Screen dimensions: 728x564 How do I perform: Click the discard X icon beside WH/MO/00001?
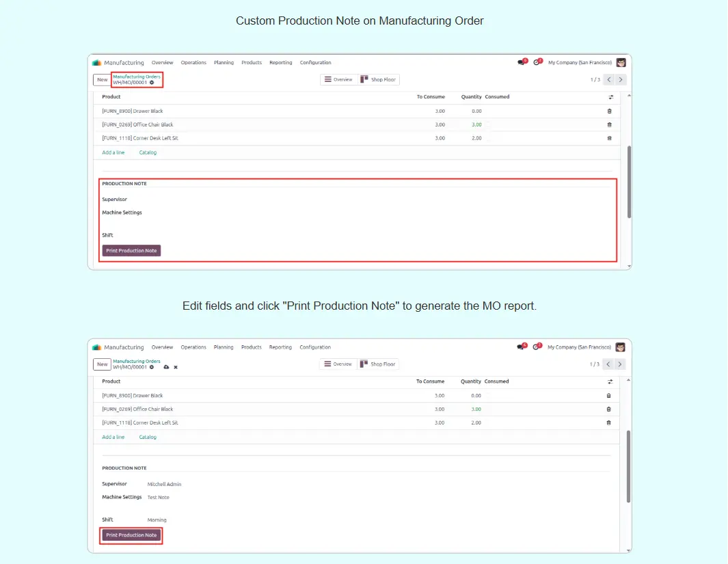(x=176, y=367)
